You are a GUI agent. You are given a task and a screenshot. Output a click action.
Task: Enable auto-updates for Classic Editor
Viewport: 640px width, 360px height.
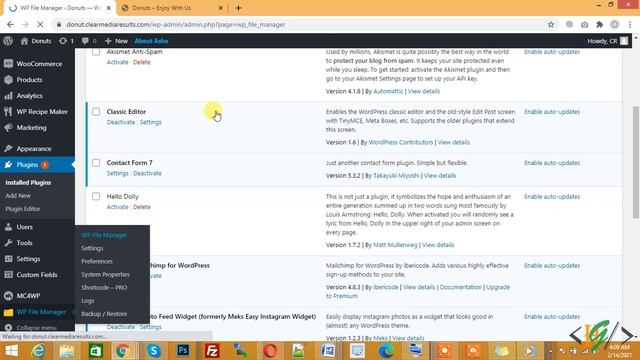(x=552, y=111)
